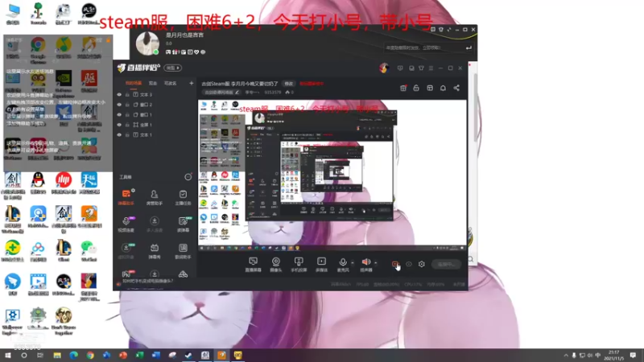The height and width of the screenshot is (362, 644).
Task: Open the 多人连麦 tool
Action: [155, 224]
